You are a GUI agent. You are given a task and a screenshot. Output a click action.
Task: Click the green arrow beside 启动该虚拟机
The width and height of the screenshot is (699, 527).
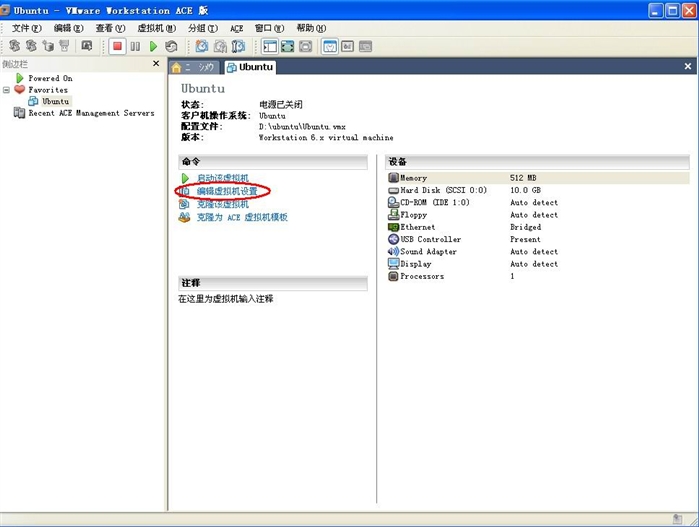click(185, 178)
